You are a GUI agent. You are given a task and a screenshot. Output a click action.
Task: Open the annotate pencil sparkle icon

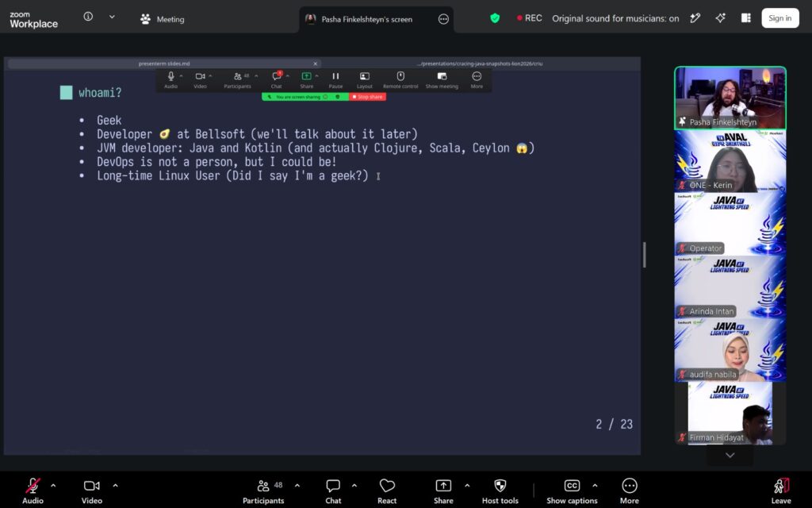[x=695, y=18]
